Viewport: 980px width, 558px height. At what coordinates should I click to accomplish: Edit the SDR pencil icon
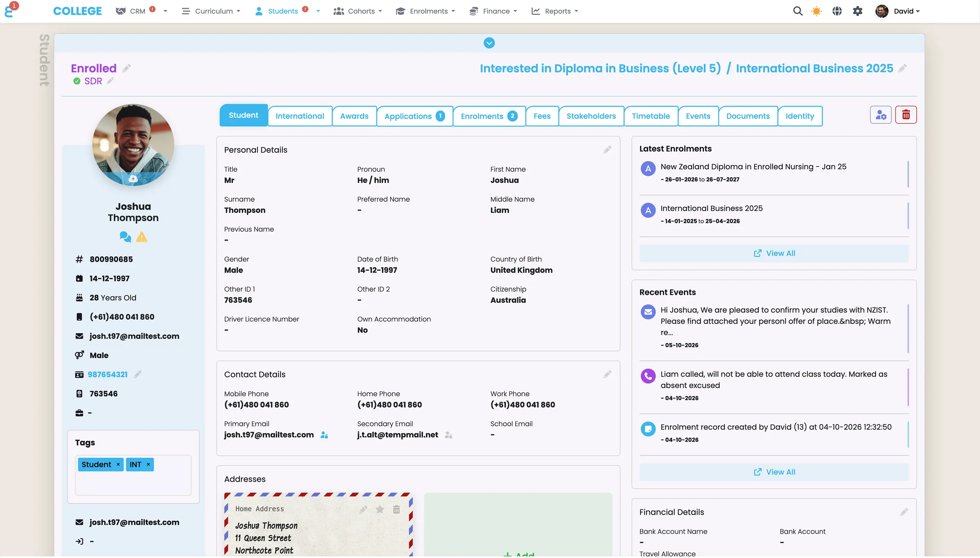(x=110, y=81)
